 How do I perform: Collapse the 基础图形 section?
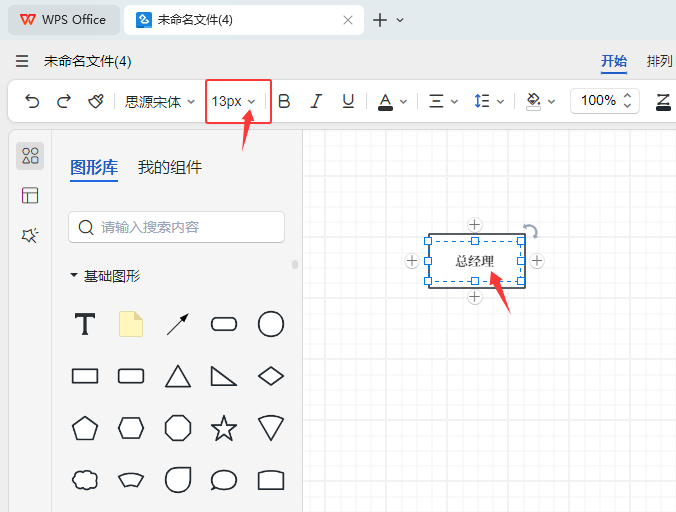[74, 275]
